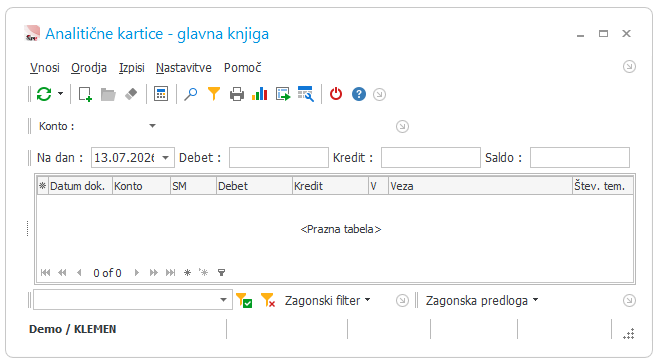Open the Nastavitve menu
Image resolution: width=655 pixels, height=360 pixels.
[184, 68]
